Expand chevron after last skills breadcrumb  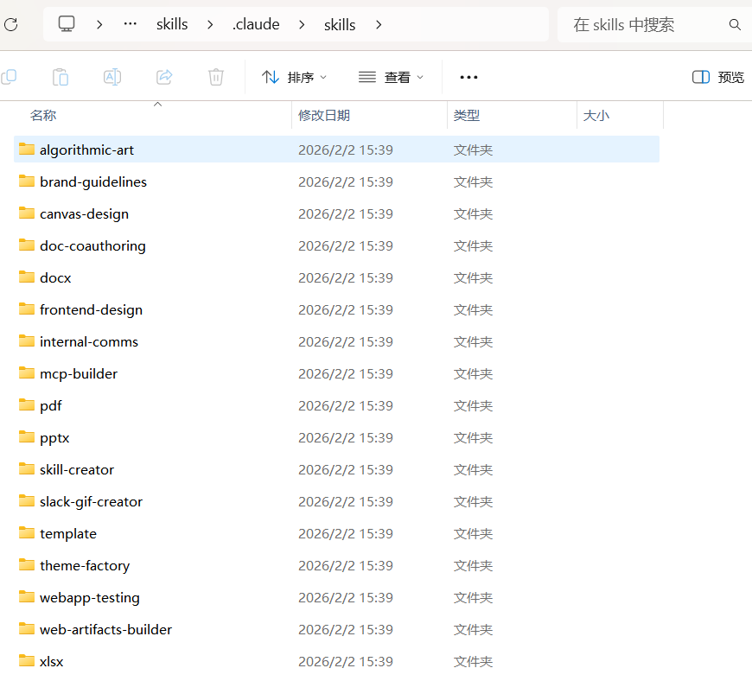379,24
